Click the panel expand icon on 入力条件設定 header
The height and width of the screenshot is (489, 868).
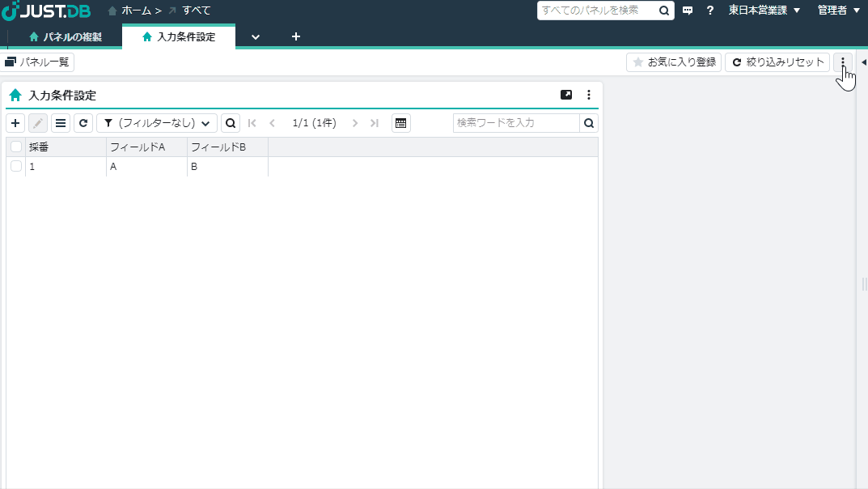pyautogui.click(x=566, y=95)
